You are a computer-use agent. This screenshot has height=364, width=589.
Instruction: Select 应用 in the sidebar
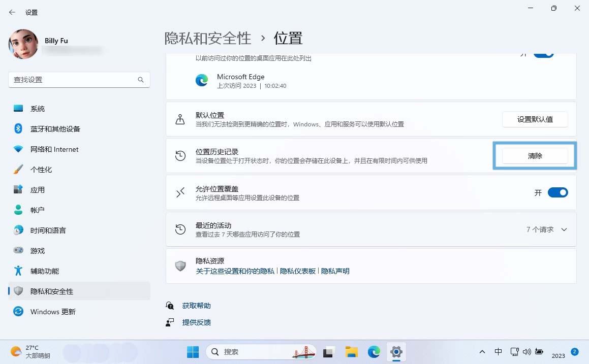37,189
